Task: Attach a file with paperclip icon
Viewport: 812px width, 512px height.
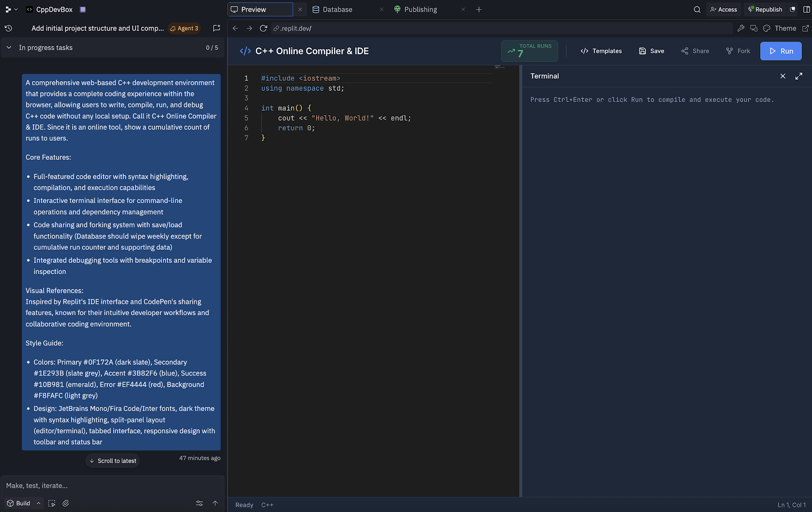Action: click(65, 503)
